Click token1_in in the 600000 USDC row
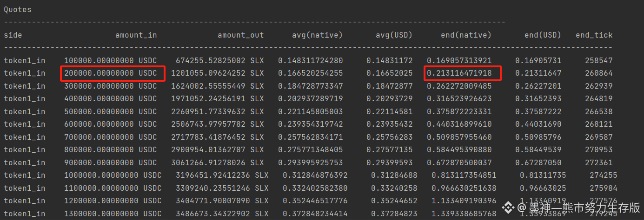The image size is (644, 220). 25,124
